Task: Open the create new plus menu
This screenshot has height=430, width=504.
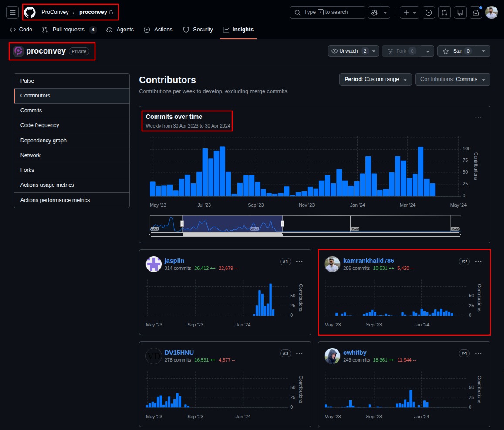Action: [409, 13]
